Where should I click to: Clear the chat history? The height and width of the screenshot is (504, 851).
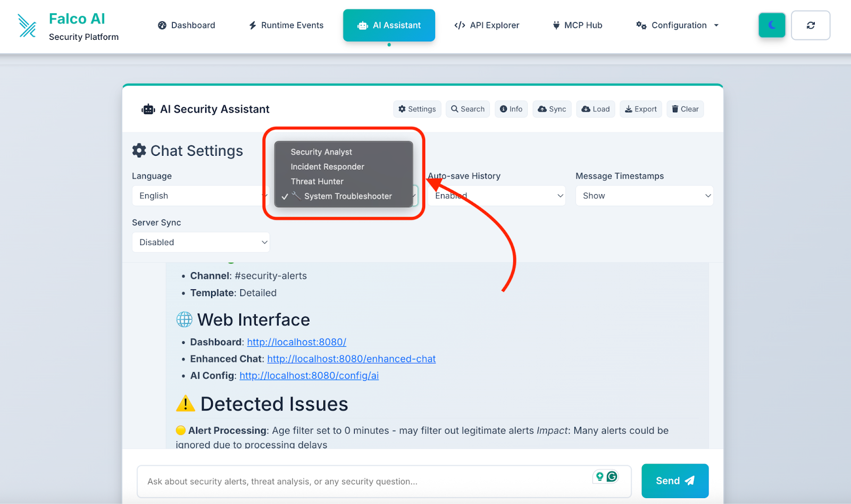click(x=685, y=109)
